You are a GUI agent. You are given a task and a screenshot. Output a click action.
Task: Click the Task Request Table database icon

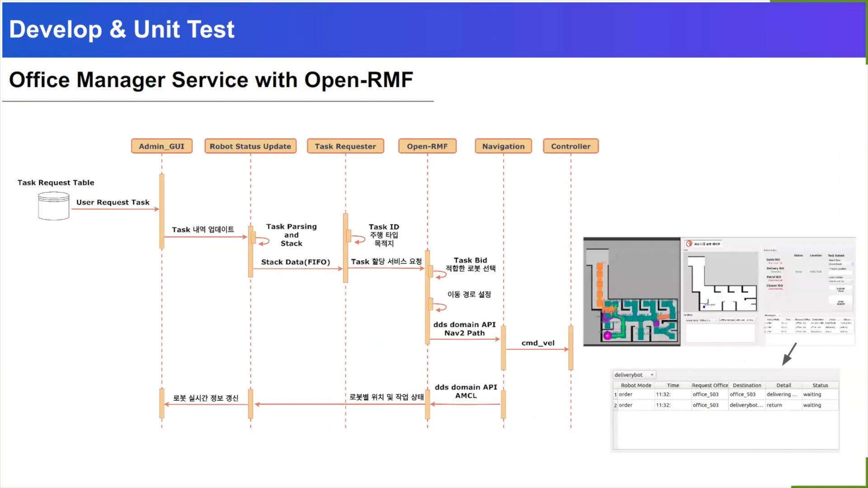click(53, 206)
